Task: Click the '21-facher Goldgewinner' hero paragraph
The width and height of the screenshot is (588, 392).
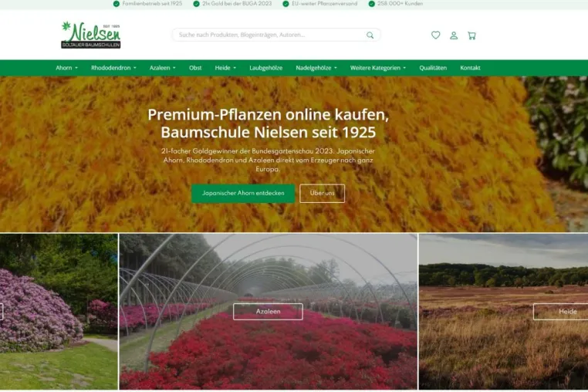Action: pyautogui.click(x=268, y=161)
